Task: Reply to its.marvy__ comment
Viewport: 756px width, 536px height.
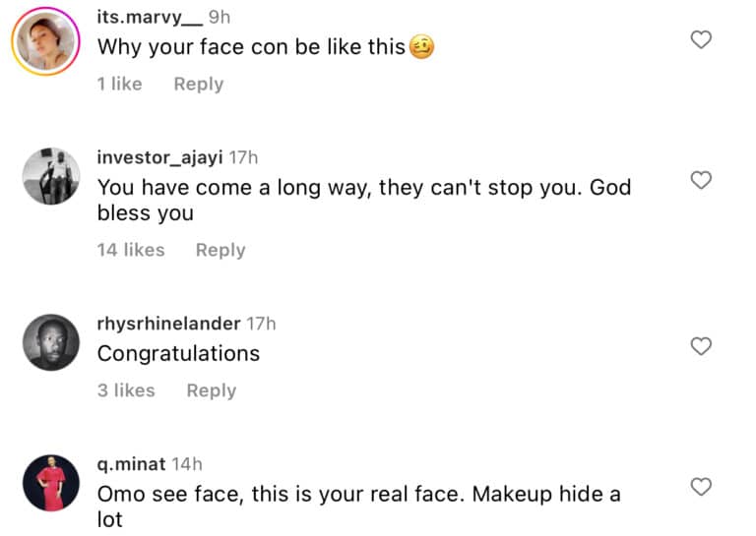Action: point(198,85)
